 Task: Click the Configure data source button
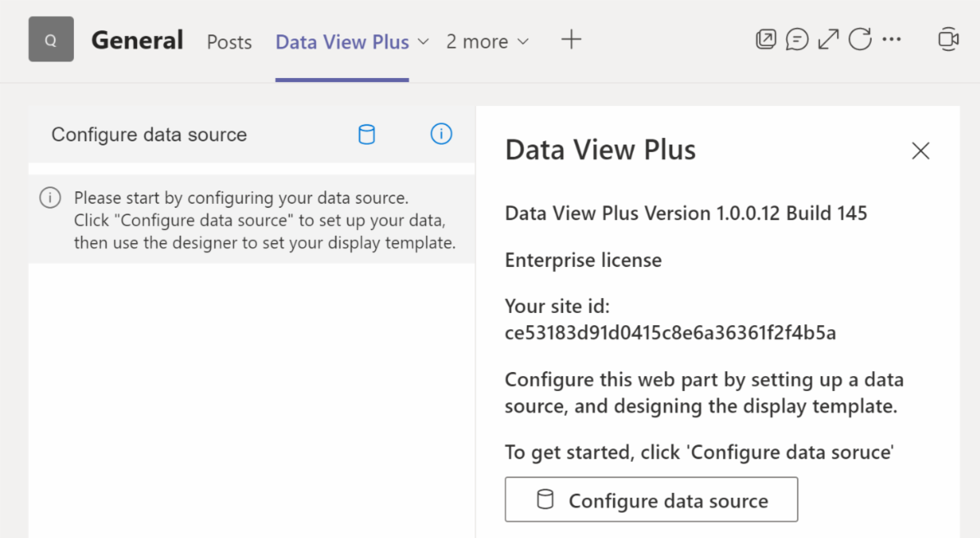pyautogui.click(x=651, y=500)
